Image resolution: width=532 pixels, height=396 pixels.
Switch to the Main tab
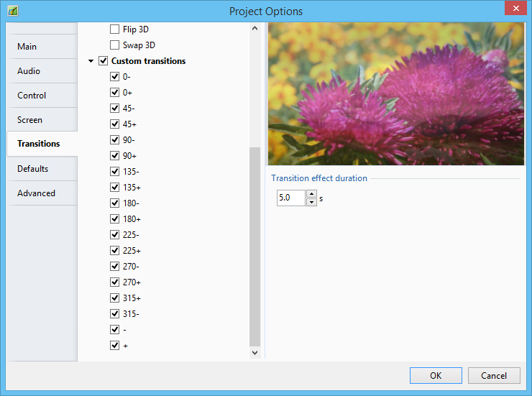(x=27, y=47)
